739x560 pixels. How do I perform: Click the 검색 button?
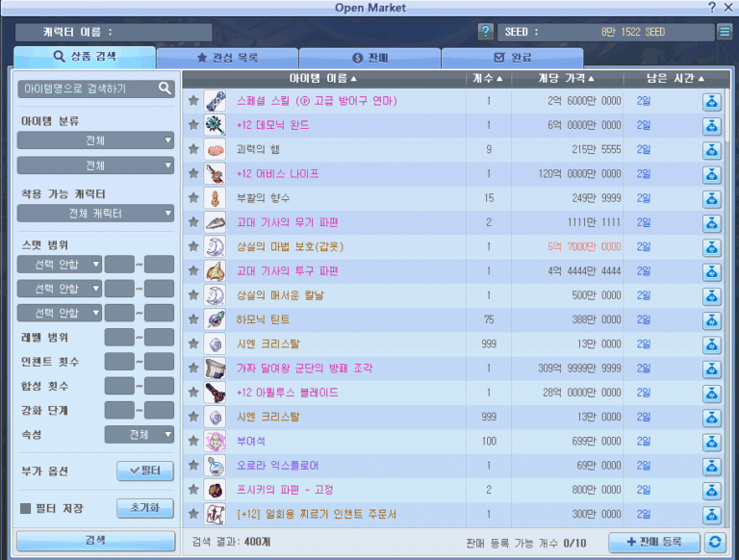point(95,540)
